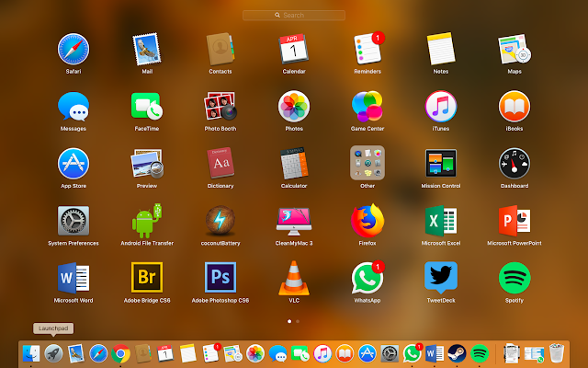Screen dimensions: 588x368
Task: Launch Microsoft Excel
Action: pyautogui.click(x=441, y=221)
